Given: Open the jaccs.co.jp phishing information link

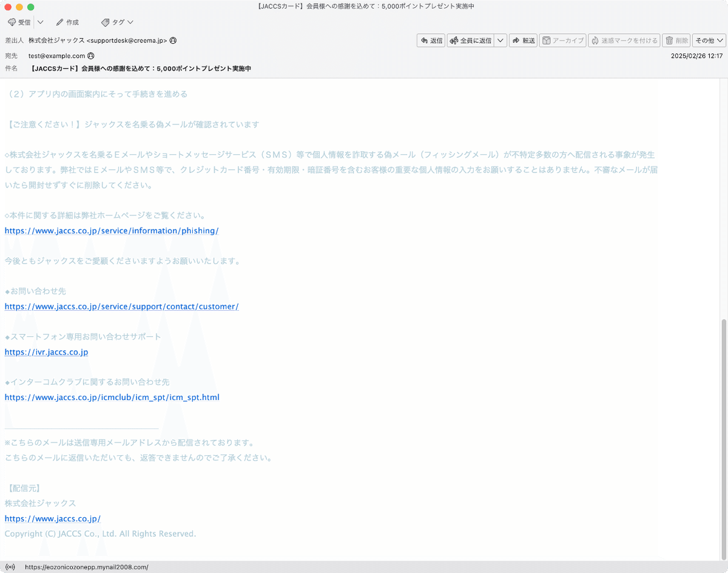Looking at the screenshot, I should click(x=112, y=231).
